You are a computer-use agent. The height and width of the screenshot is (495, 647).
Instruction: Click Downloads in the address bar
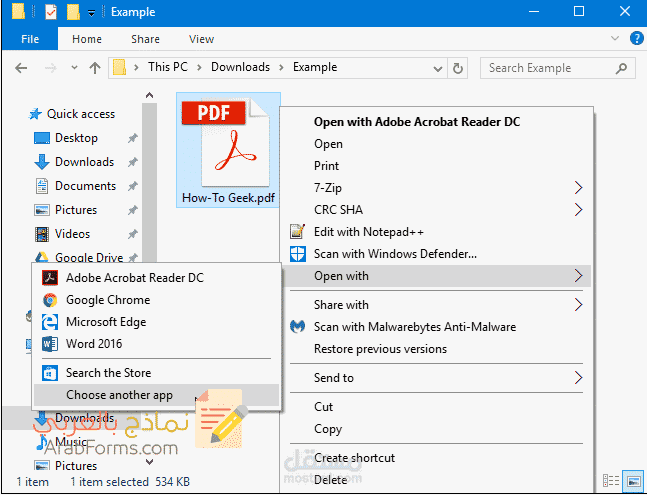[240, 67]
